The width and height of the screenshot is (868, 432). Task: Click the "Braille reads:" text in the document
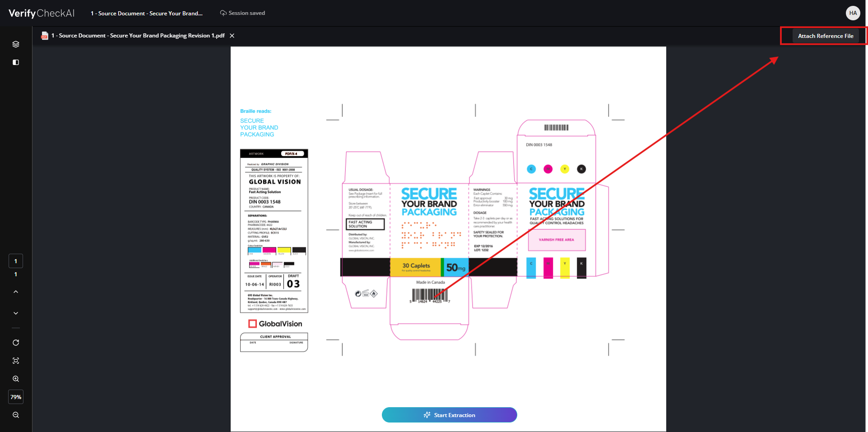click(x=255, y=111)
